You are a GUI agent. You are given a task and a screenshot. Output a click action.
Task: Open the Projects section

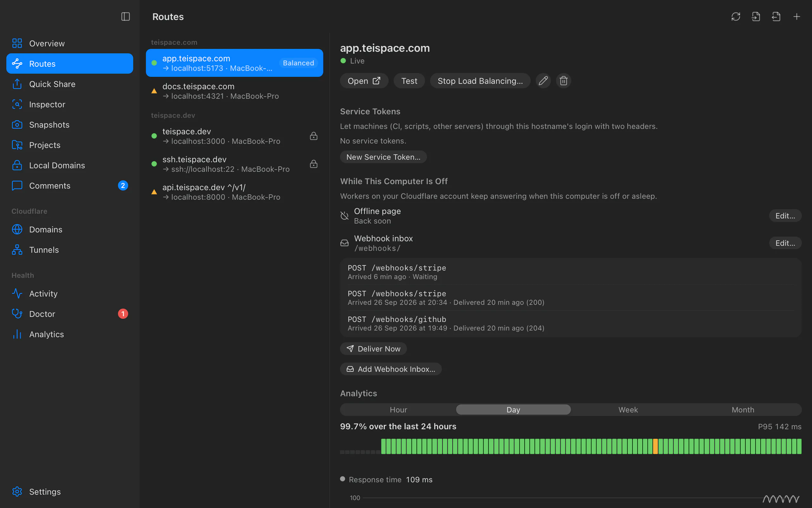(70, 145)
